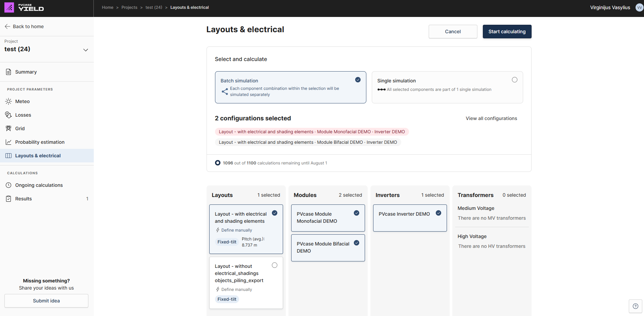Open View all configurations link
The height and width of the screenshot is (316, 644).
pos(491,118)
